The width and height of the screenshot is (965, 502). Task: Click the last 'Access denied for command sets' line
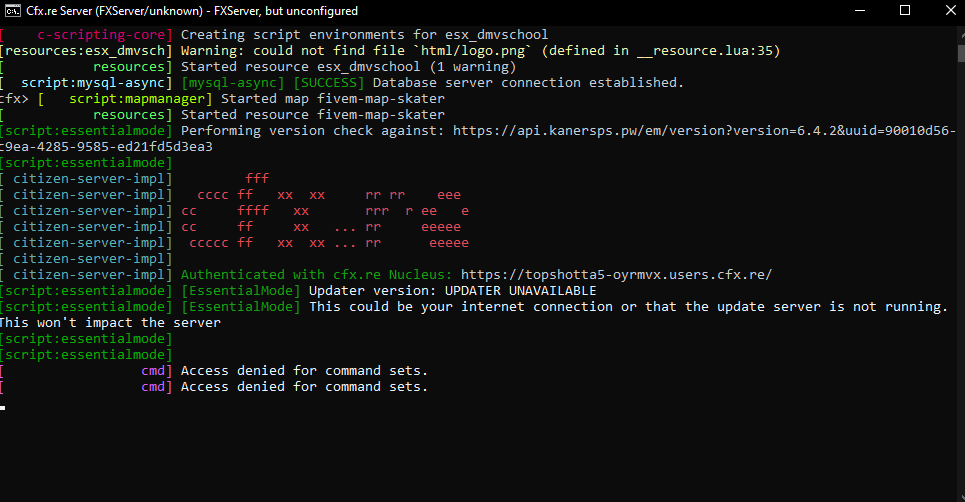click(304, 387)
